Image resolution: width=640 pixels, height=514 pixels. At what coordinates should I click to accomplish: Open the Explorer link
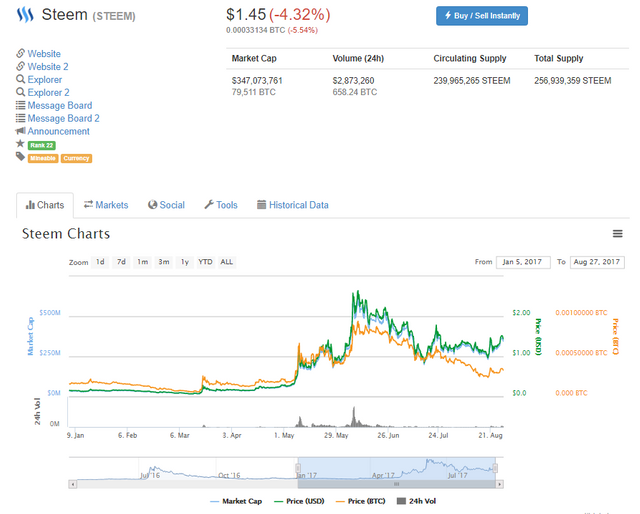pyautogui.click(x=44, y=80)
